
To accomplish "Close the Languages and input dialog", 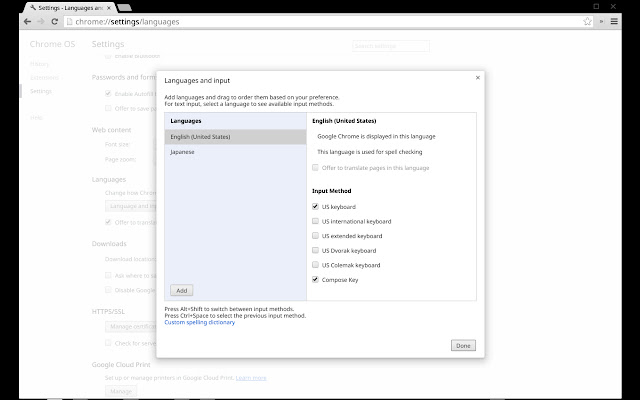I will pos(478,77).
